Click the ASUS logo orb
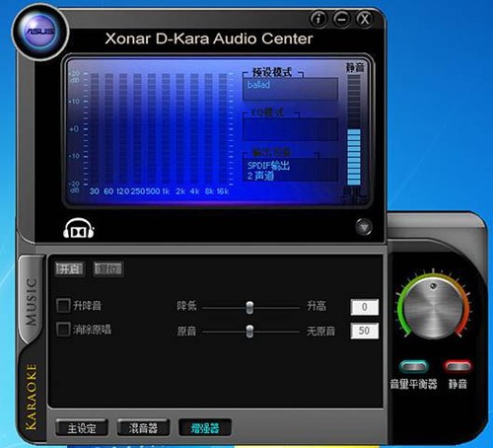Image resolution: width=493 pixels, height=448 pixels. 40,32
